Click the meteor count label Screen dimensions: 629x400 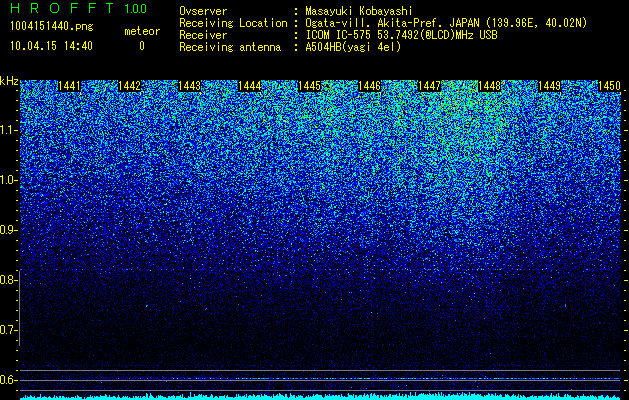(x=142, y=31)
